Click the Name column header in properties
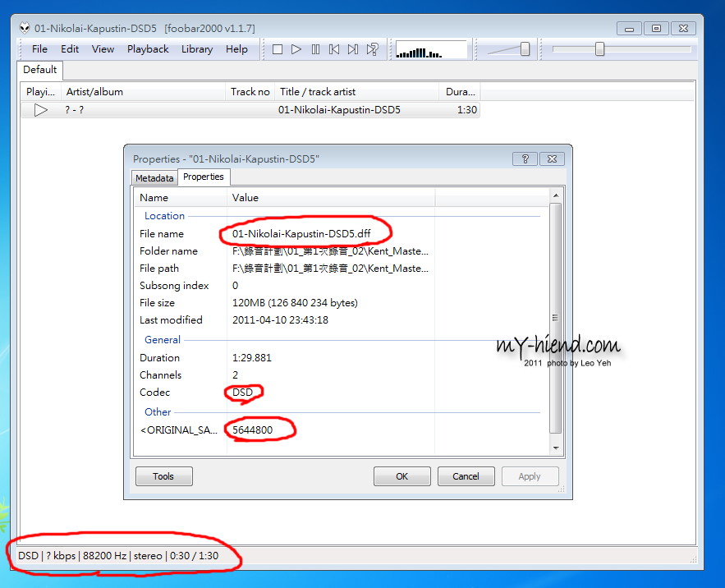 click(x=181, y=198)
